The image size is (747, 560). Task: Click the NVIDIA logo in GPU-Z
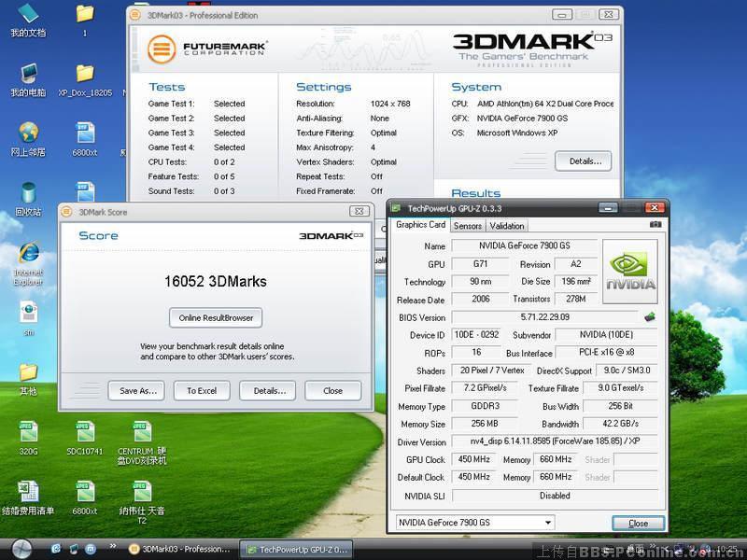[629, 272]
